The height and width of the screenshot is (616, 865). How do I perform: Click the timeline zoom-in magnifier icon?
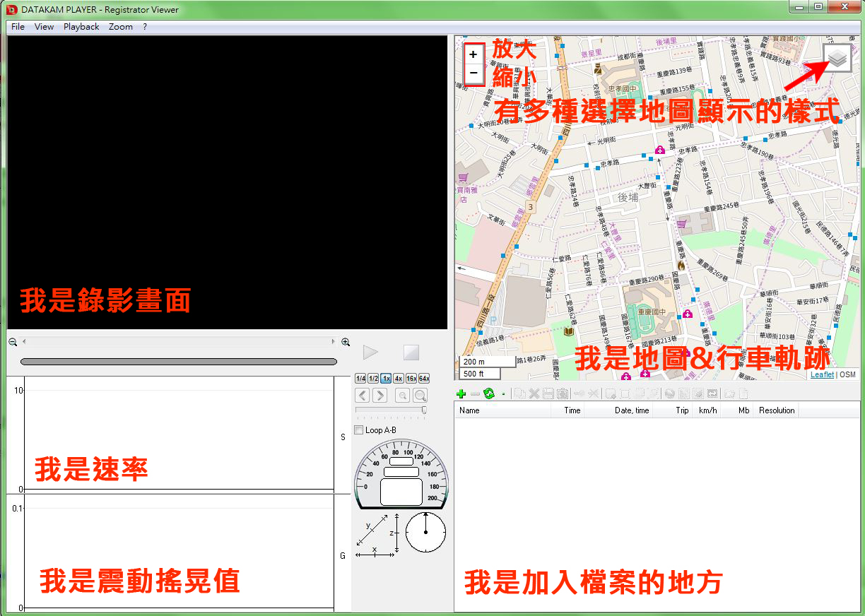(346, 342)
